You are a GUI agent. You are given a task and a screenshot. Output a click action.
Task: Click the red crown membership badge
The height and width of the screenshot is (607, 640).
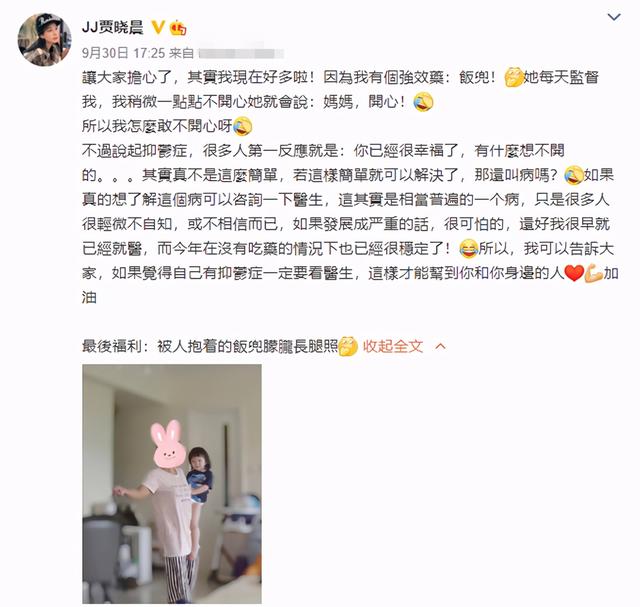pyautogui.click(x=178, y=27)
